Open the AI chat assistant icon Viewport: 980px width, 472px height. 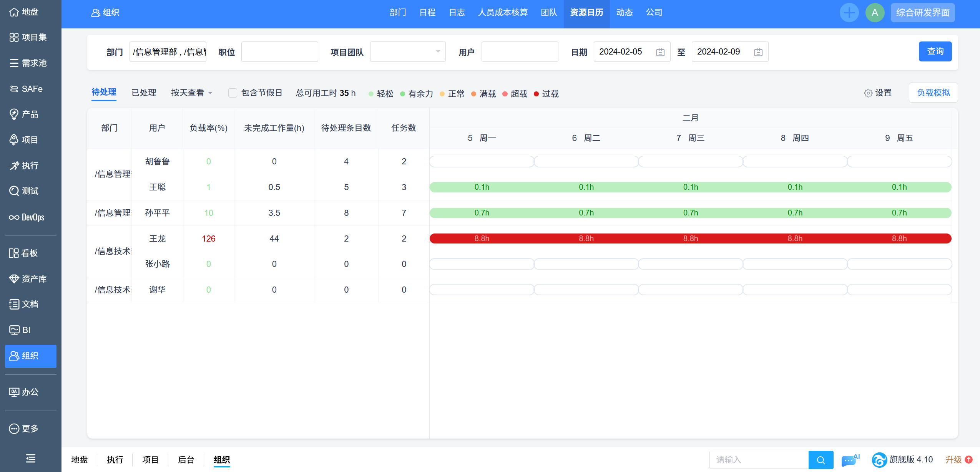849,460
